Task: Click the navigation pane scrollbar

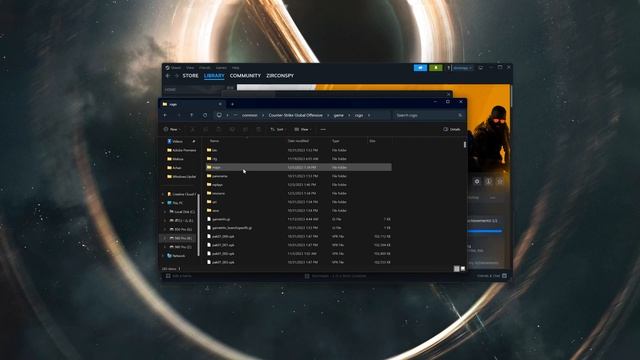Action: 199,224
